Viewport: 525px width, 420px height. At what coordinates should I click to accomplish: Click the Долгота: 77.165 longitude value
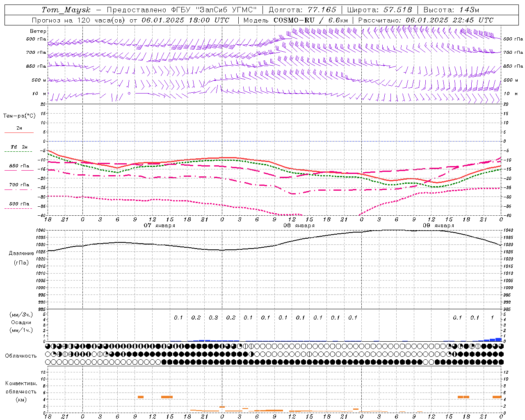[x=302, y=10]
